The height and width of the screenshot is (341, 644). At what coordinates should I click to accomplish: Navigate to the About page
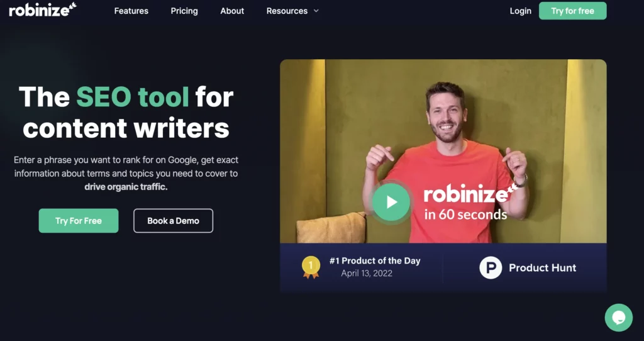(x=232, y=11)
